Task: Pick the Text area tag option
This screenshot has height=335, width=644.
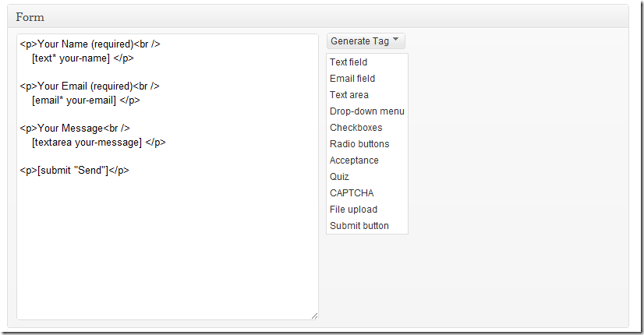Action: (x=349, y=95)
